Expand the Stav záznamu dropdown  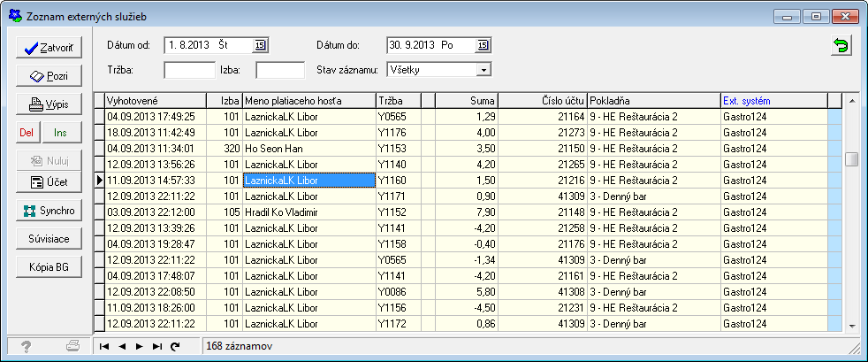(x=483, y=69)
